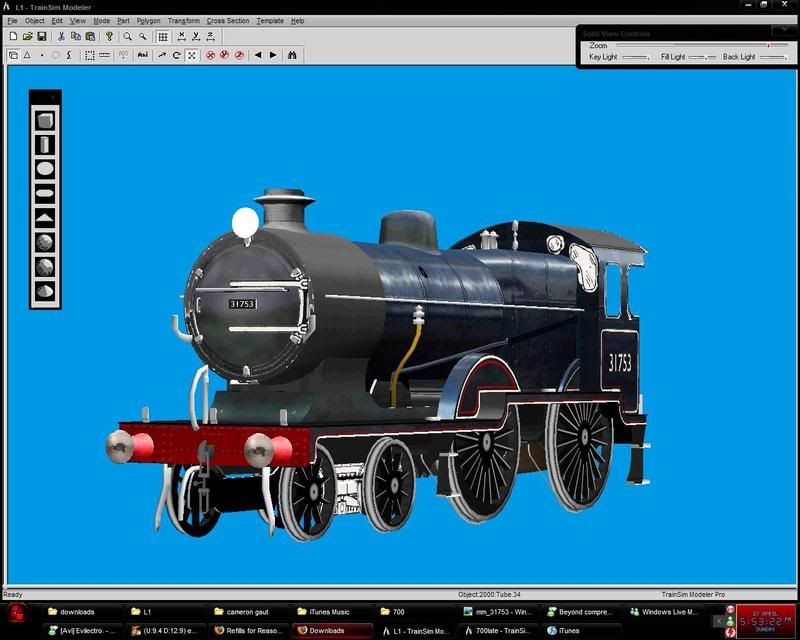Choose the cone primitive at palette bottom
Screen dimensions: 800x640
tap(45, 291)
